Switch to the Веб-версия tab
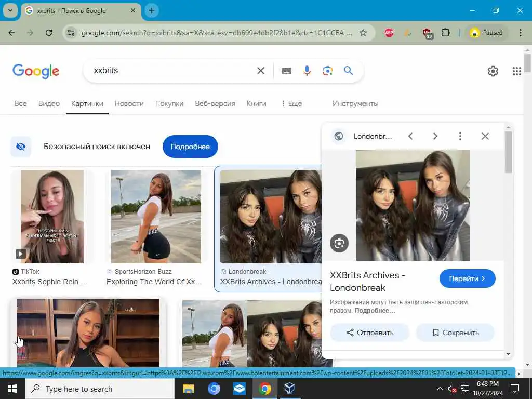Screen dimensions: 532x399 (x=215, y=103)
